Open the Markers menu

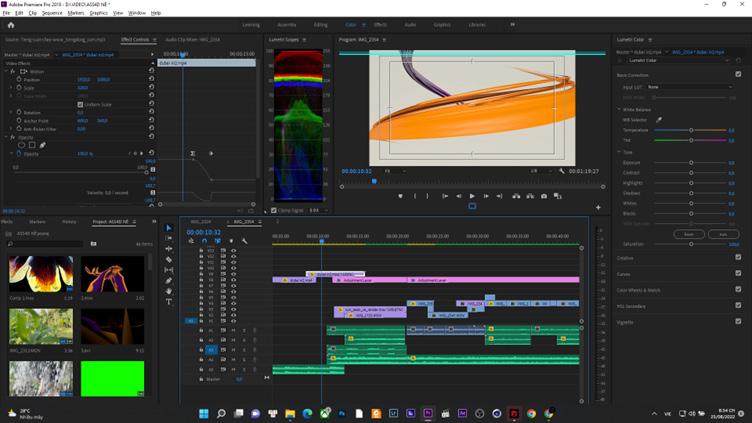[x=76, y=13]
